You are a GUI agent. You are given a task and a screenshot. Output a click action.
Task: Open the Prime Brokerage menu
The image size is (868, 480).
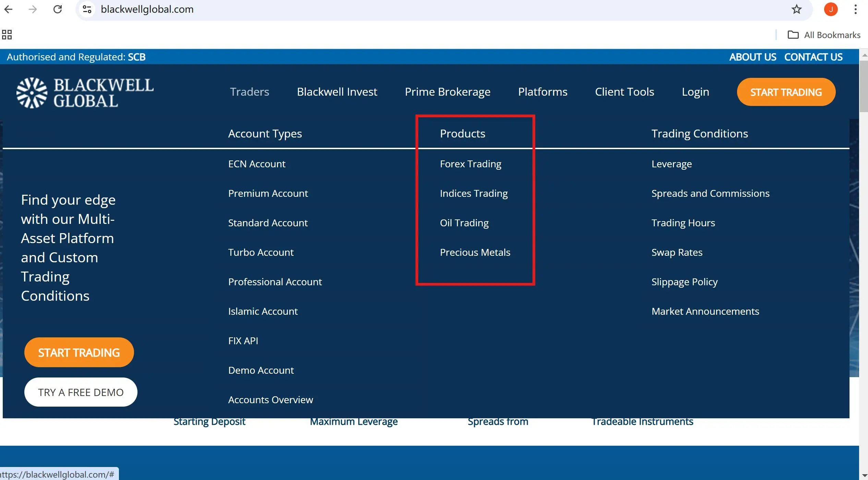point(447,92)
